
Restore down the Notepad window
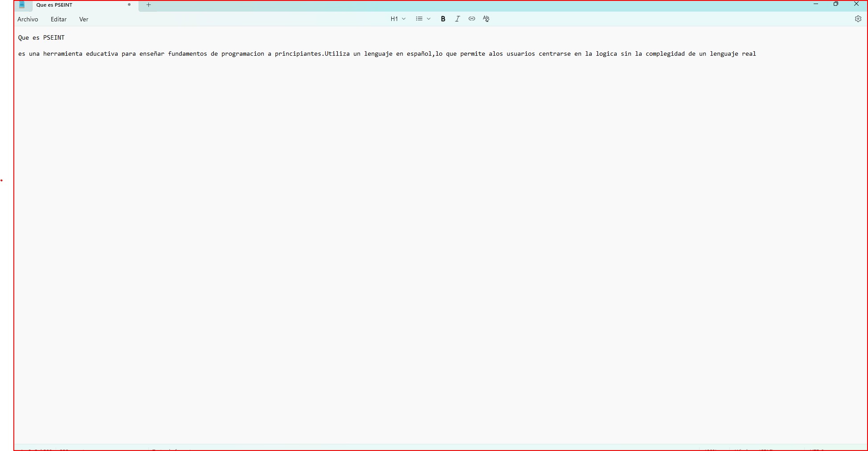pos(836,4)
